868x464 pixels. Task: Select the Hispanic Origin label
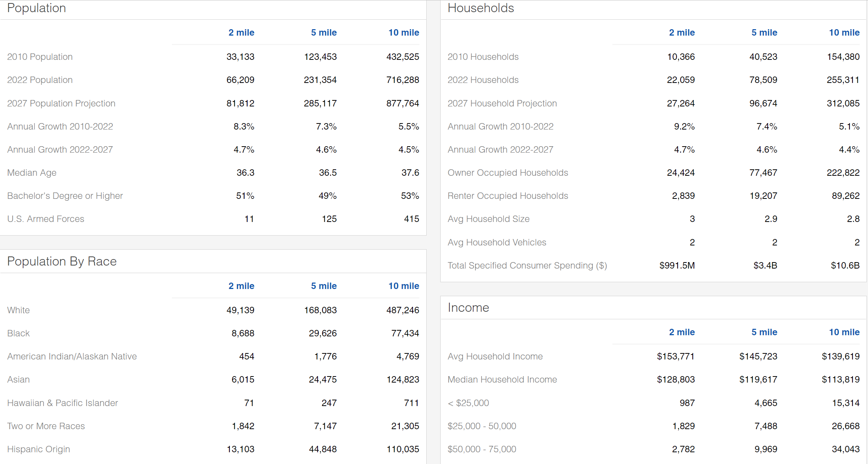pos(39,449)
